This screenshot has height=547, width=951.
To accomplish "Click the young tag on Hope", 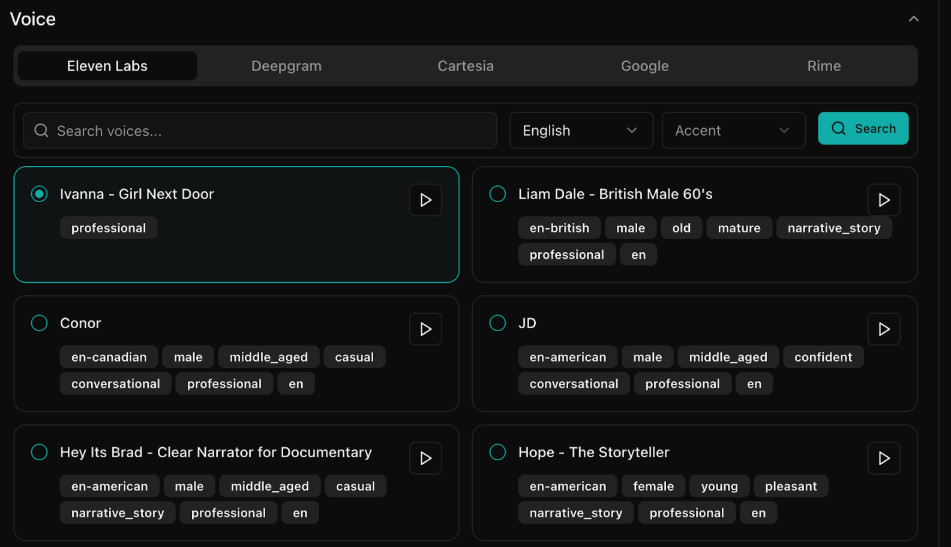I will 719,486.
